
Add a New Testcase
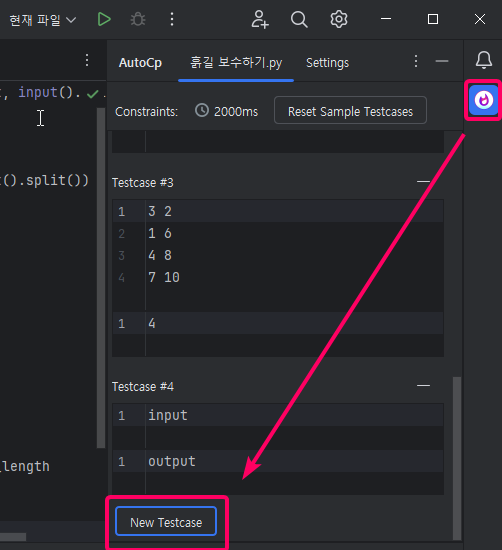(x=166, y=522)
